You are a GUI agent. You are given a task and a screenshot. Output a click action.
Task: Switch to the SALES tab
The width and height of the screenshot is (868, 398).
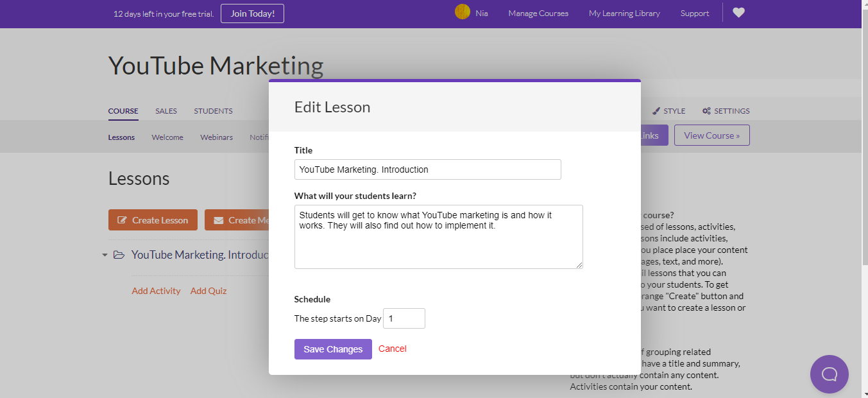(166, 111)
